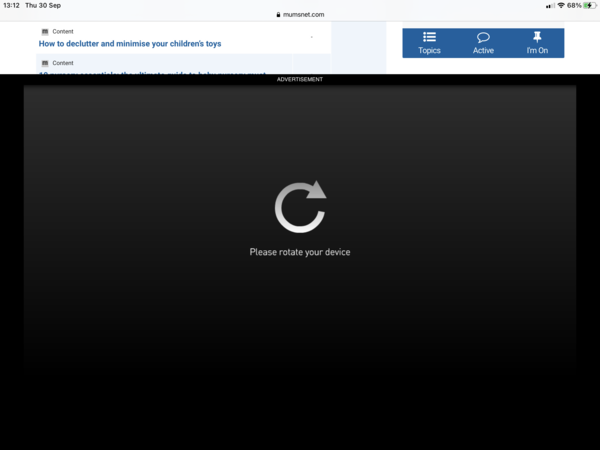Tap the ADVERTISEMENT label above the ad
This screenshot has height=450, width=600.
pyautogui.click(x=300, y=79)
